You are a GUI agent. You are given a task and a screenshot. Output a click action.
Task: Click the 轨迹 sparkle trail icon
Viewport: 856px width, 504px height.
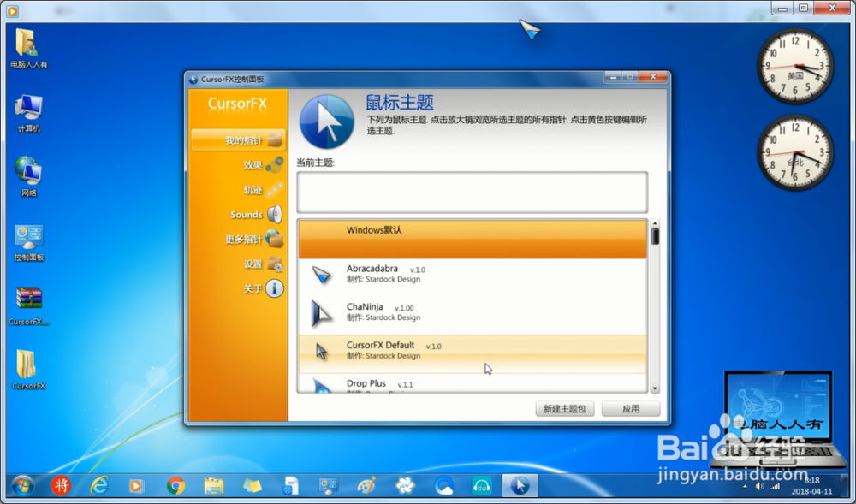275,190
